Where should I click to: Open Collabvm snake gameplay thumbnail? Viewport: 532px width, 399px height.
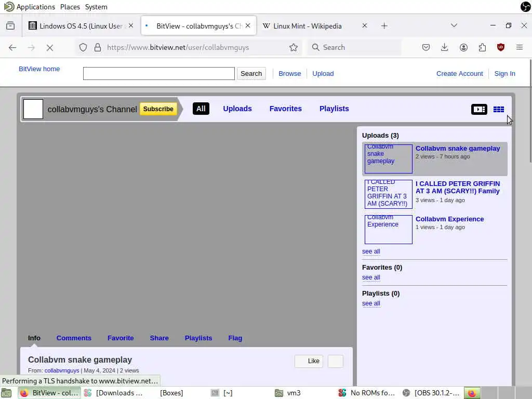tap(389, 159)
